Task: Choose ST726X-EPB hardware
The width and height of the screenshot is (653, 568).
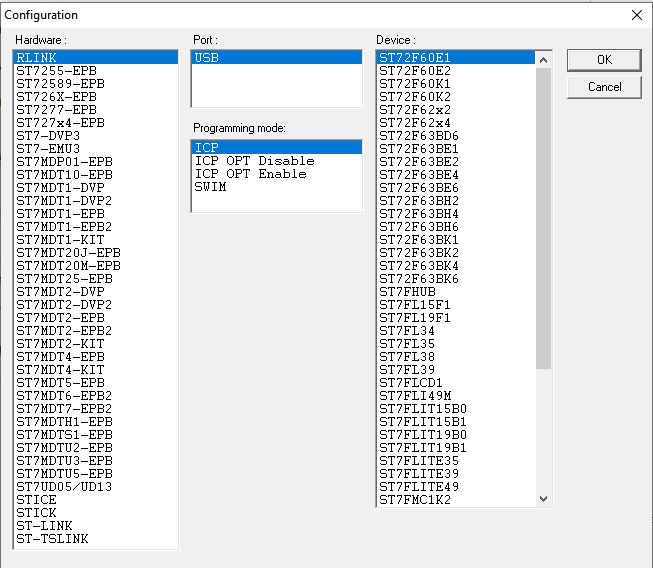Action: 96,97
